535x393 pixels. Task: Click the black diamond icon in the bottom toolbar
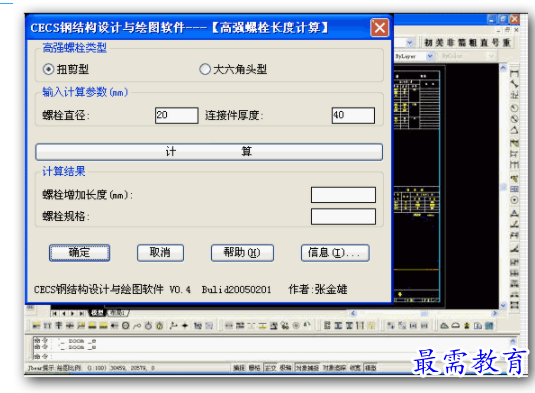[x=185, y=326]
